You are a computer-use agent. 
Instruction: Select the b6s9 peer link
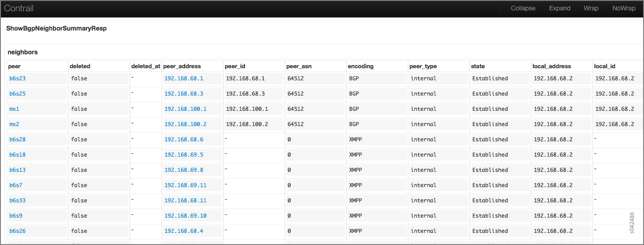point(16,216)
